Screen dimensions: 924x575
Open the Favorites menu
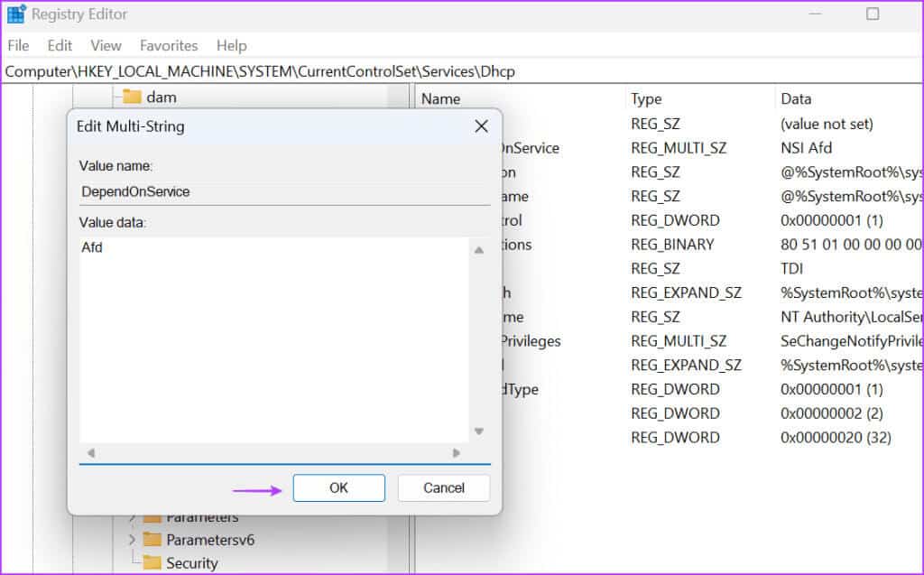(x=169, y=45)
